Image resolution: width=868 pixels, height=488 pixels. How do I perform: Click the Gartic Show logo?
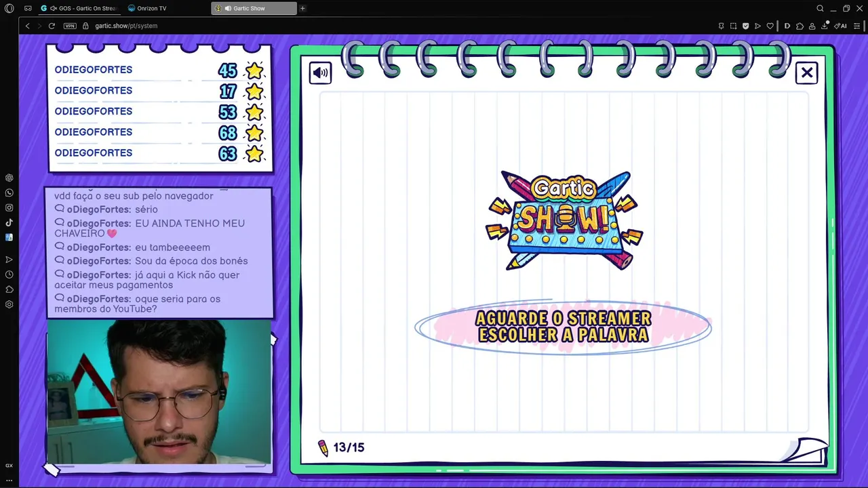tap(564, 220)
